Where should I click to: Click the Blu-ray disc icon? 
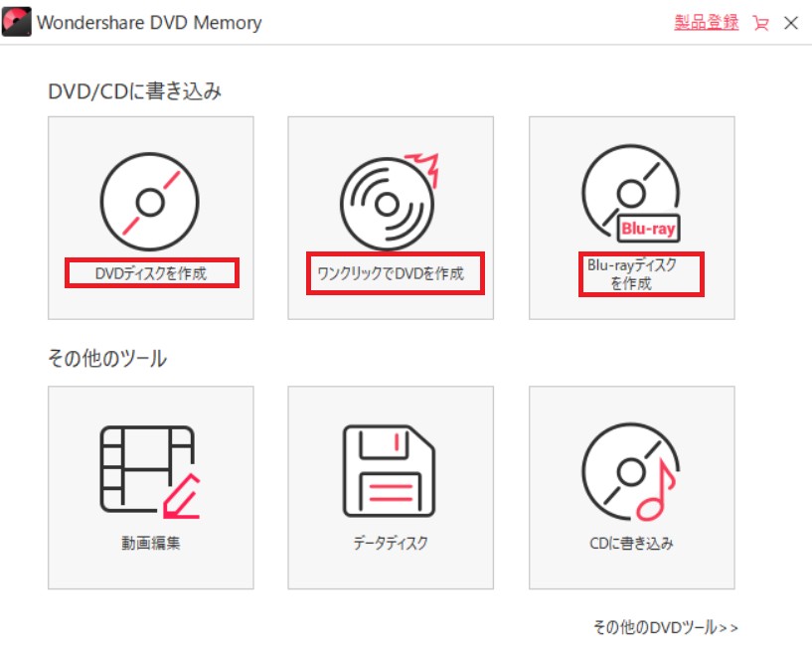(x=631, y=194)
